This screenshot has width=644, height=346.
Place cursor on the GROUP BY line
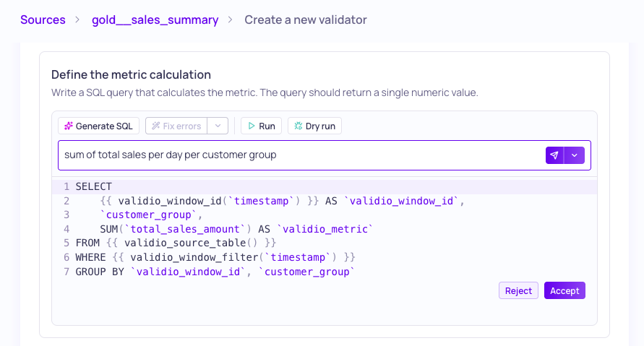pyautogui.click(x=215, y=272)
